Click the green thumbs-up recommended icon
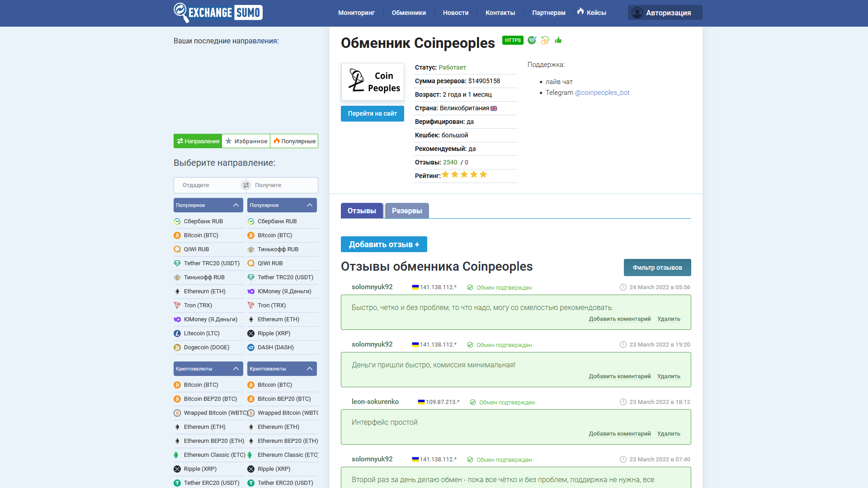Viewport: 868px width, 488px height. coord(558,40)
